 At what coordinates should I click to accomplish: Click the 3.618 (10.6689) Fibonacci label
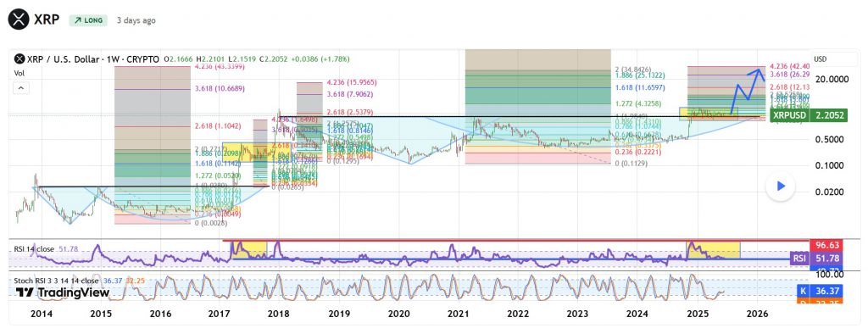[220, 89]
